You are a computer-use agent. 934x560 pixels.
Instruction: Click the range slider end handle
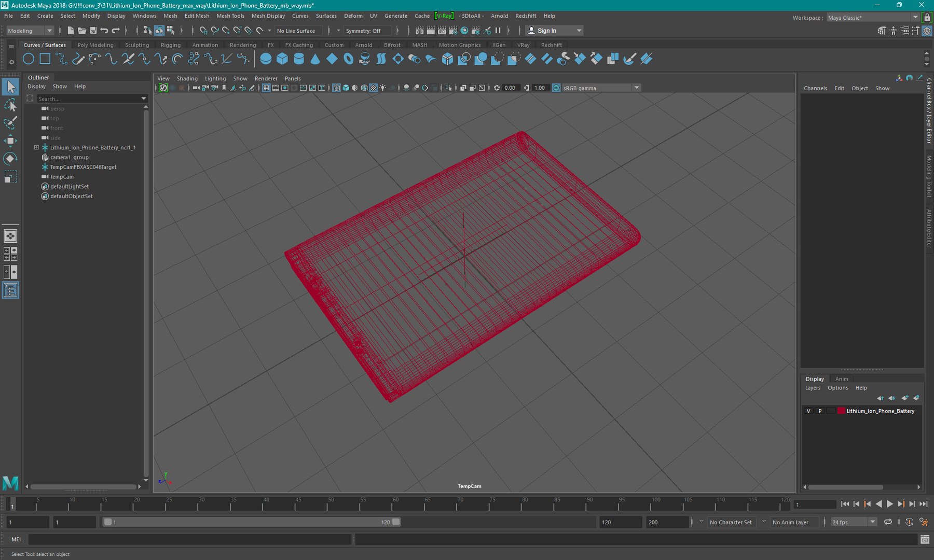pyautogui.click(x=396, y=522)
